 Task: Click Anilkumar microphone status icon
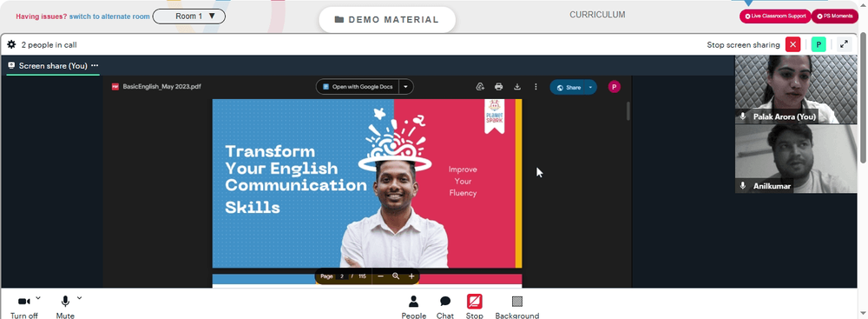743,186
